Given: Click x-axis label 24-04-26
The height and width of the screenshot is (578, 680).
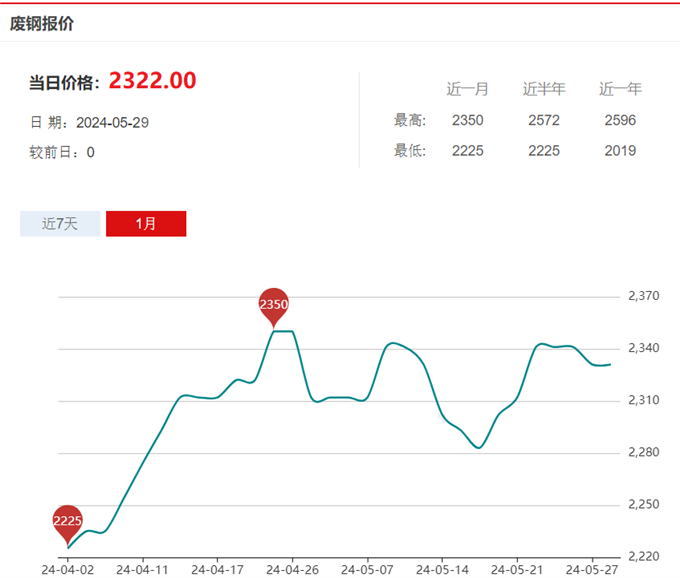Looking at the screenshot, I should [292, 570].
